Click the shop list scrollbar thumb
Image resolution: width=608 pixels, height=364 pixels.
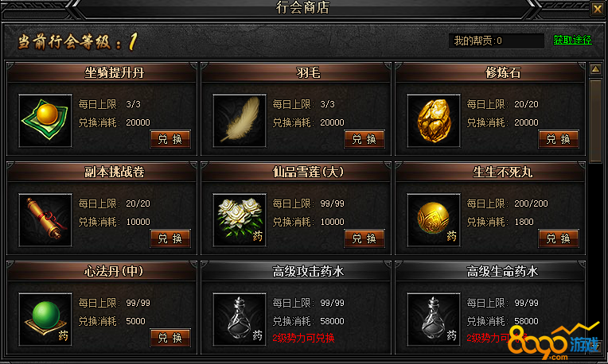tap(595, 121)
